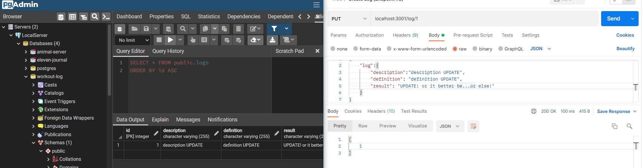644x168 pixels.
Task: Click the 'description UPDATE' result cell
Action: (191, 145)
